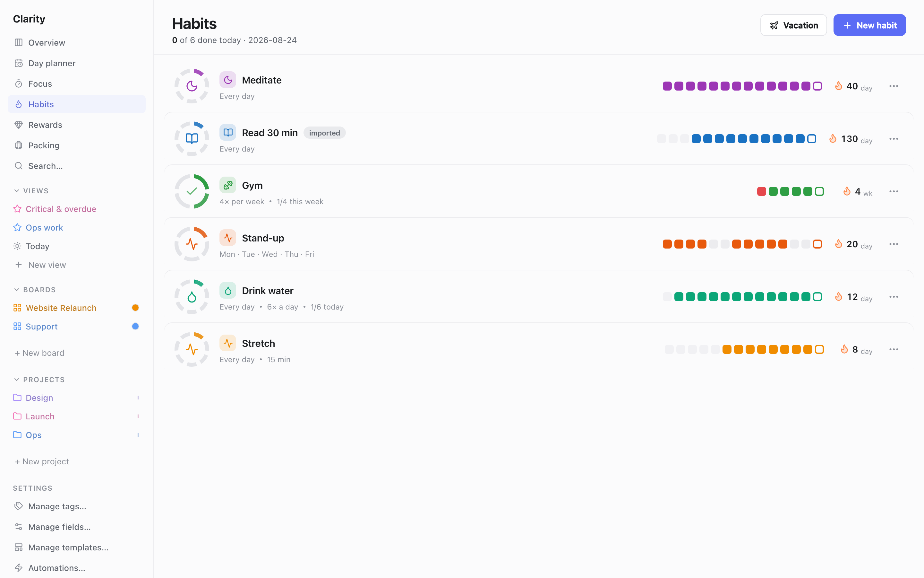This screenshot has height=578, width=924.
Task: Click the Read 30 min 130 day flame
Action: pos(833,139)
